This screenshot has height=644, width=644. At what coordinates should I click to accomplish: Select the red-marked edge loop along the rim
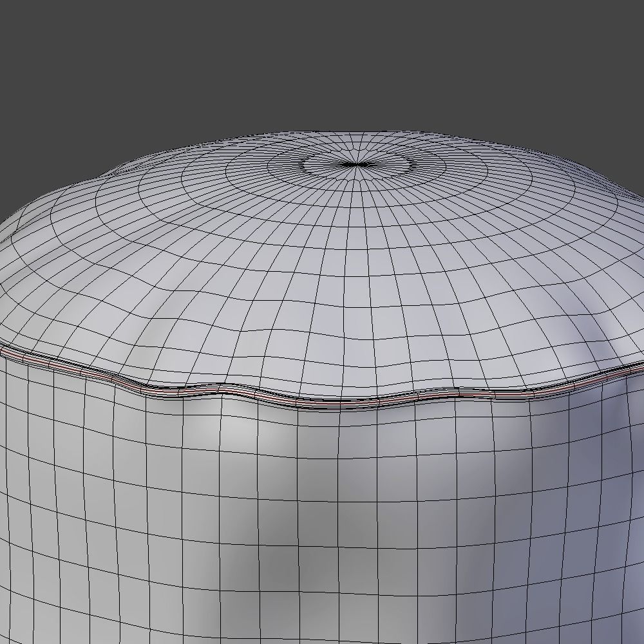[322, 402]
